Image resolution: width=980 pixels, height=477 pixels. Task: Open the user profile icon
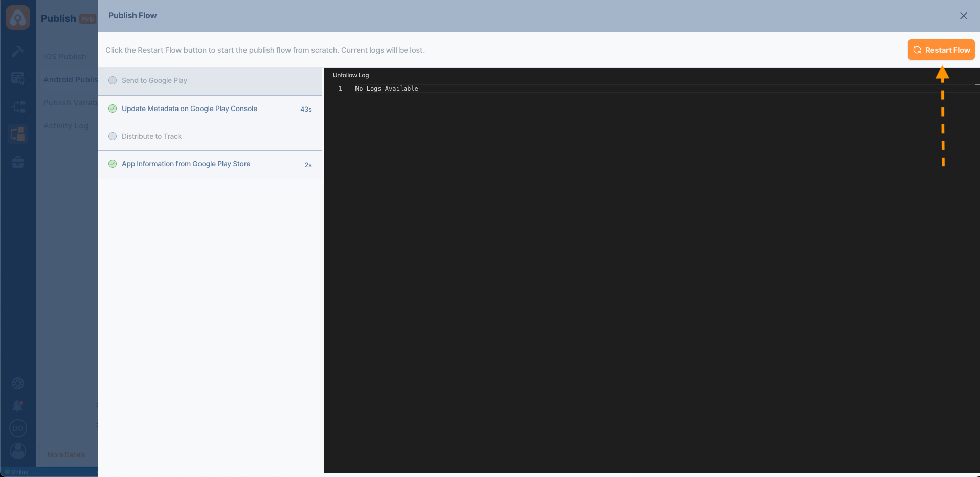[x=18, y=451]
